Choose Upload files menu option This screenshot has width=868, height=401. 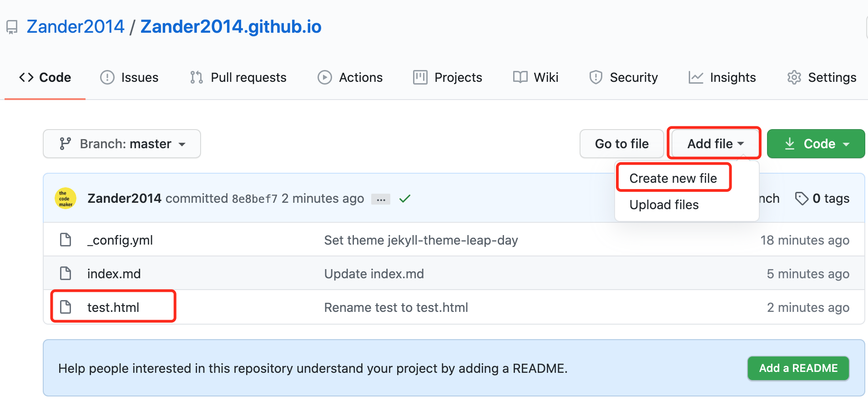(664, 205)
